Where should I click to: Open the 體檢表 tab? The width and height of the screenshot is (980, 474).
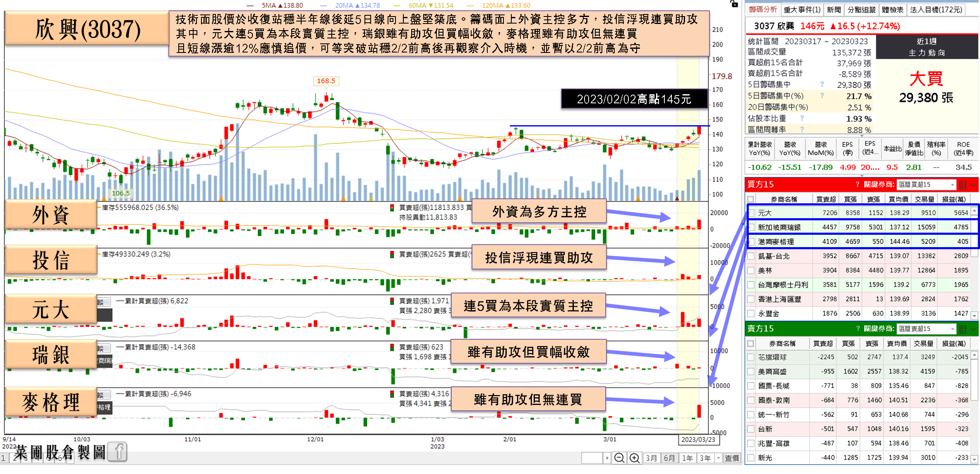click(x=893, y=10)
